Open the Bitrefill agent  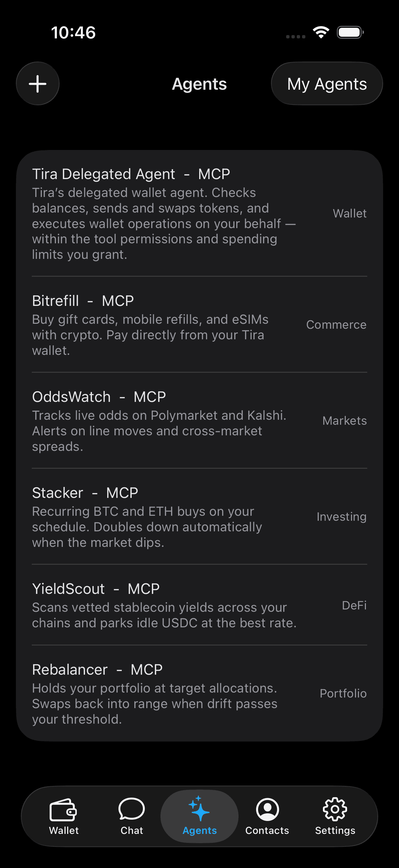coord(199,325)
